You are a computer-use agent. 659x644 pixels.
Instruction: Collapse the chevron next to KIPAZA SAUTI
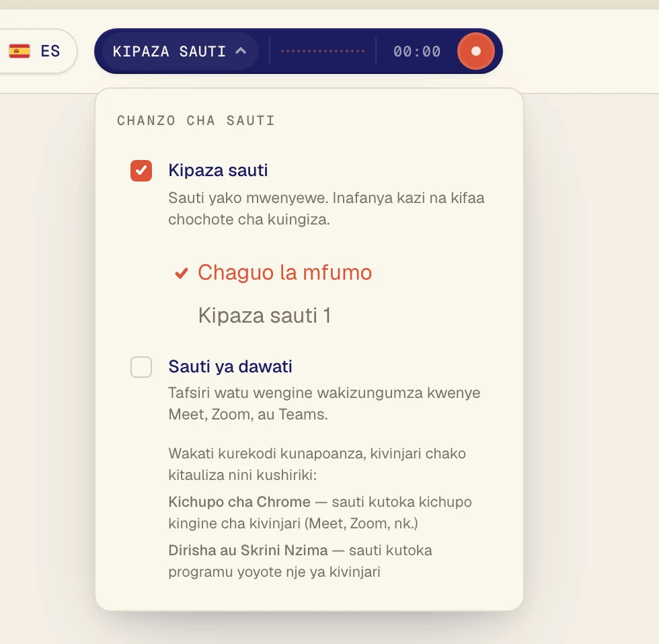coord(241,51)
